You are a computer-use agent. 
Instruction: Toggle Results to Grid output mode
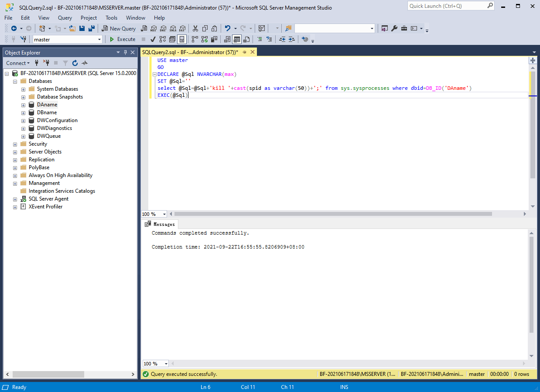236,39
